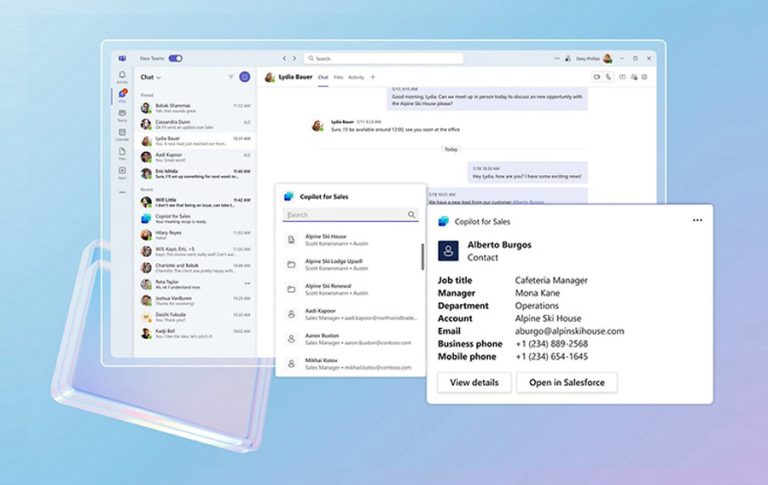Start a video call with Lydia
Image resolution: width=768 pixels, height=485 pixels.
pos(596,76)
